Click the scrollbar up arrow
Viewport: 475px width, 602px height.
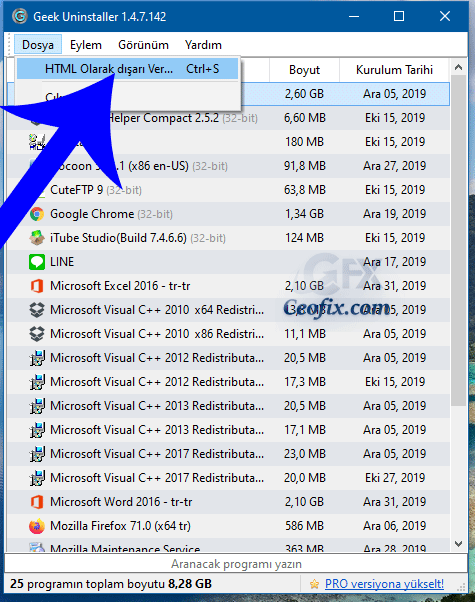point(458,68)
